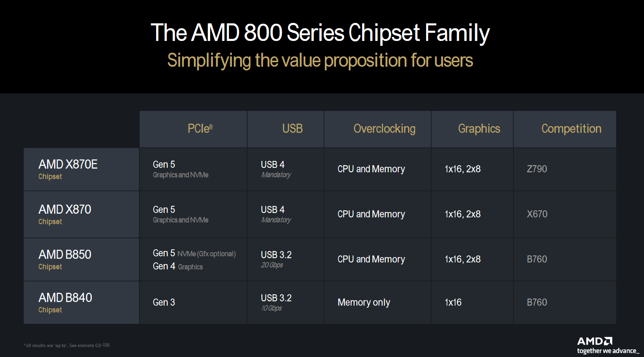Select the "Simplifying the value proposition" subtitle
Image resolution: width=644 pixels, height=357 pixels.
coord(320,61)
